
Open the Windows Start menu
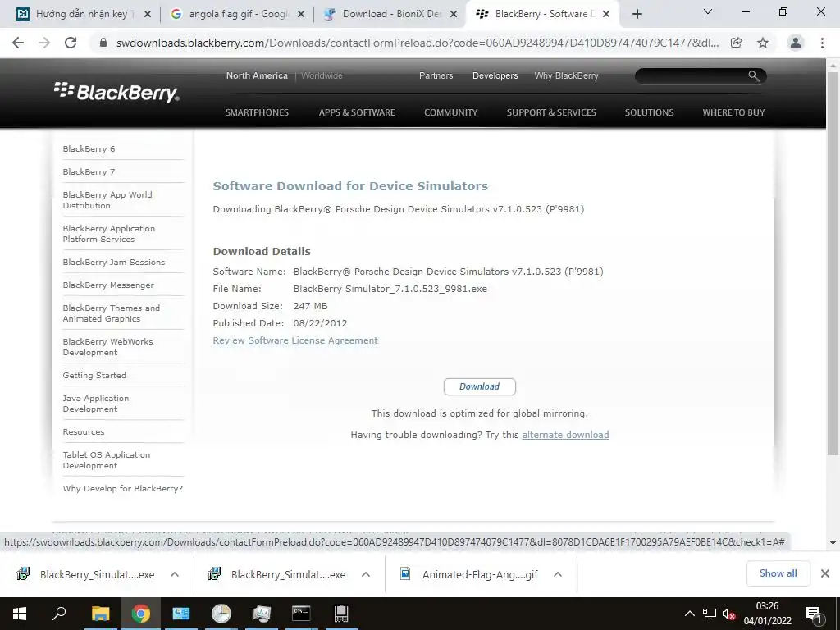[x=20, y=614]
